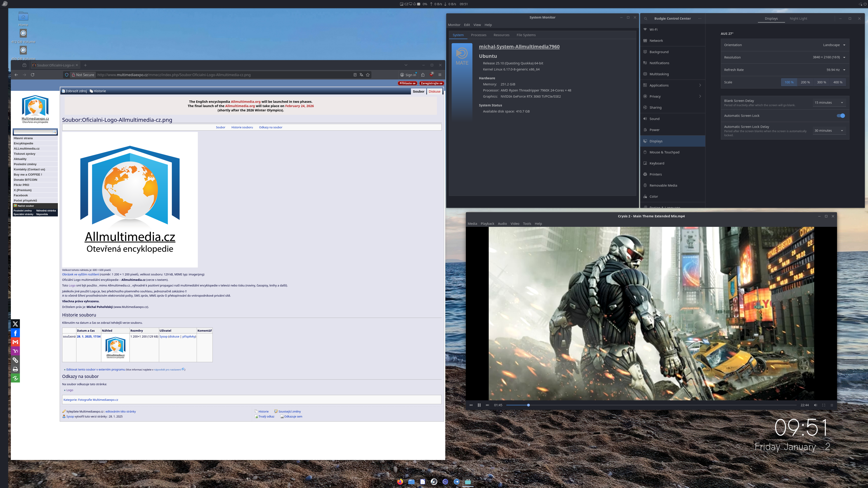Open the Resolution dropdown
Screen dimensions: 868x488
click(x=829, y=57)
